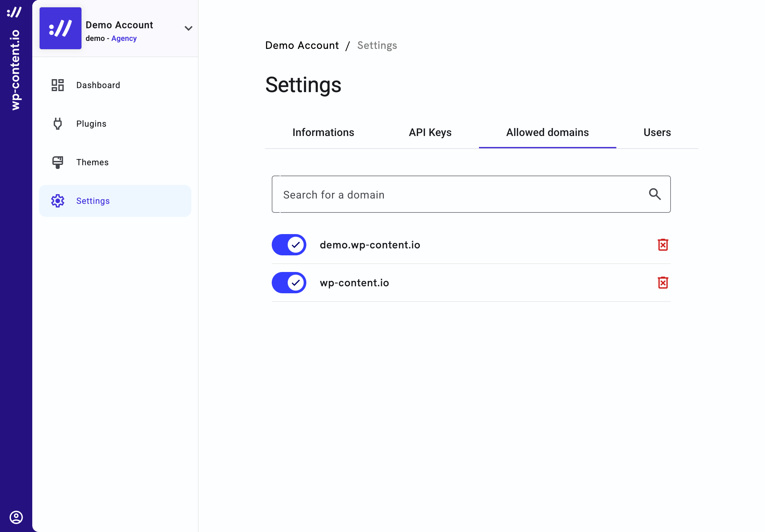Delete the demo.wp-content.io domain
The width and height of the screenshot is (765, 532).
(x=662, y=245)
